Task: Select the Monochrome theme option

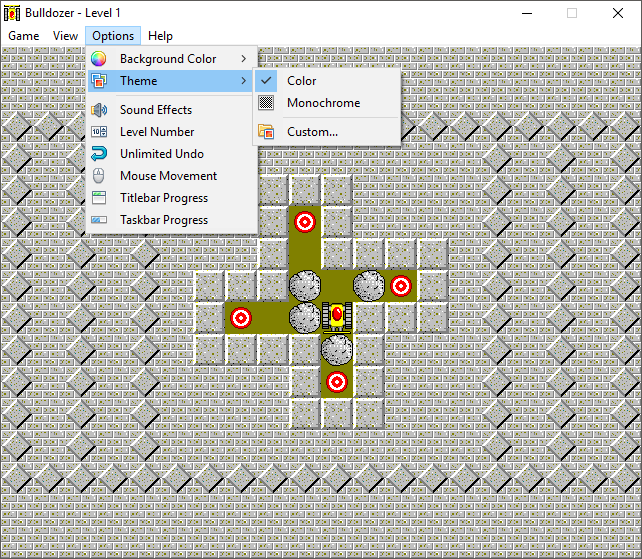Action: pos(327,102)
